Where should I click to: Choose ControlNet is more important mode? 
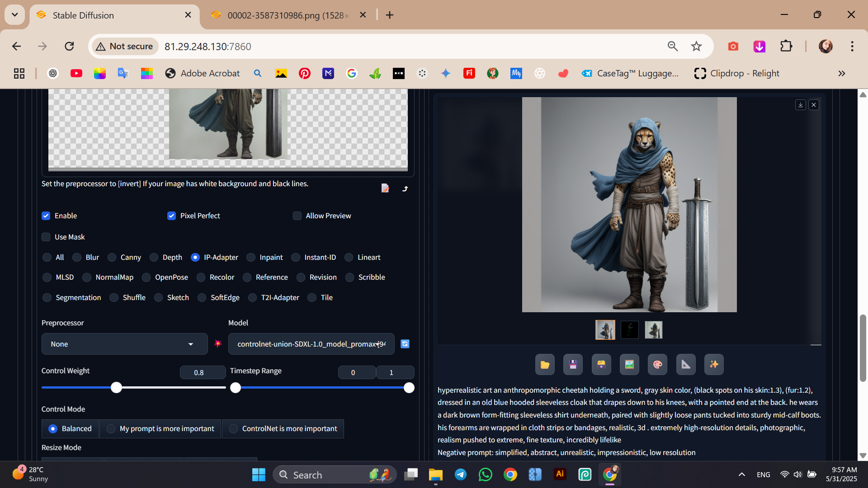[233, 429]
